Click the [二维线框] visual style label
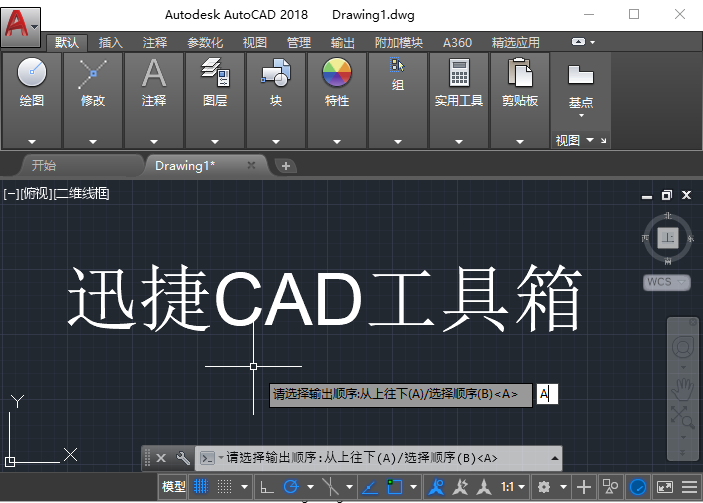The width and height of the screenshot is (703, 503). pos(81,194)
